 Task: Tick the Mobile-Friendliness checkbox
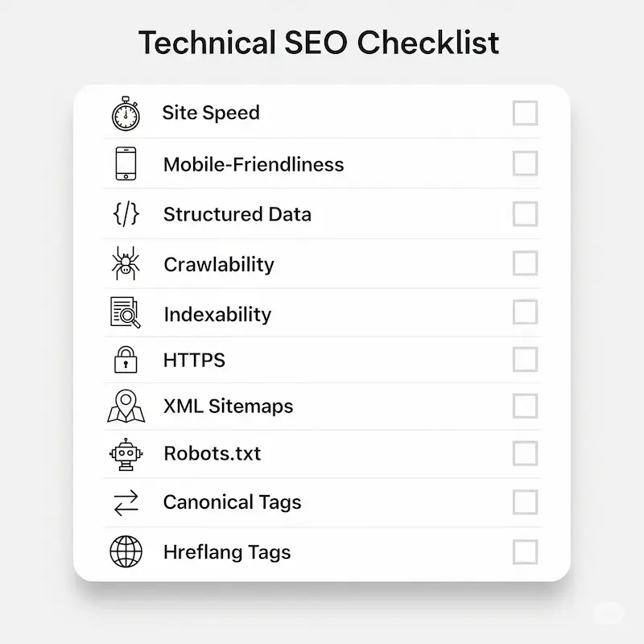(525, 163)
